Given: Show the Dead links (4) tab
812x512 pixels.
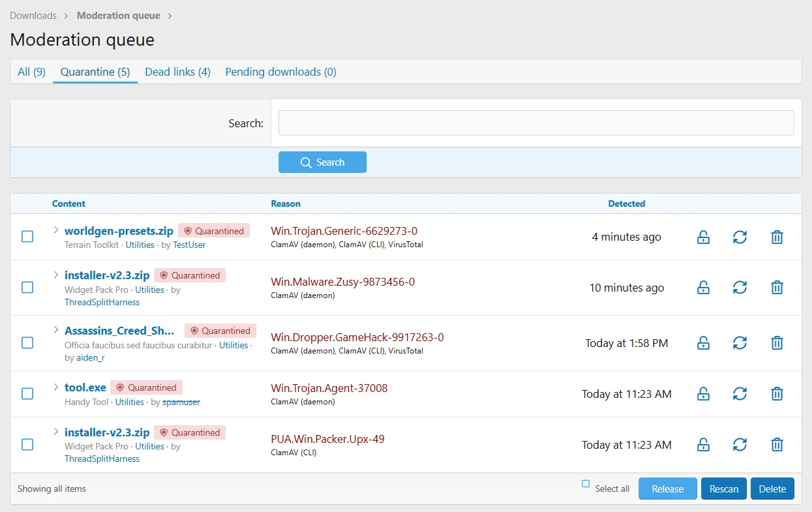Looking at the screenshot, I should coord(177,72).
